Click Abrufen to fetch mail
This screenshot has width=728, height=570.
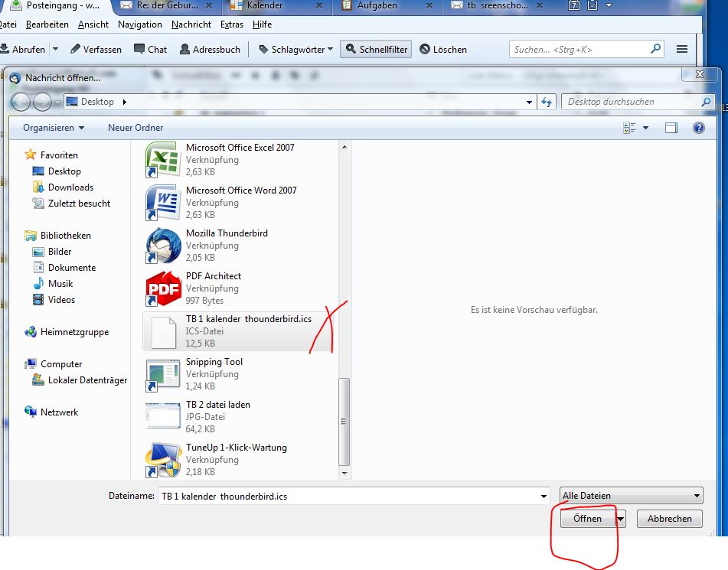pyautogui.click(x=23, y=49)
